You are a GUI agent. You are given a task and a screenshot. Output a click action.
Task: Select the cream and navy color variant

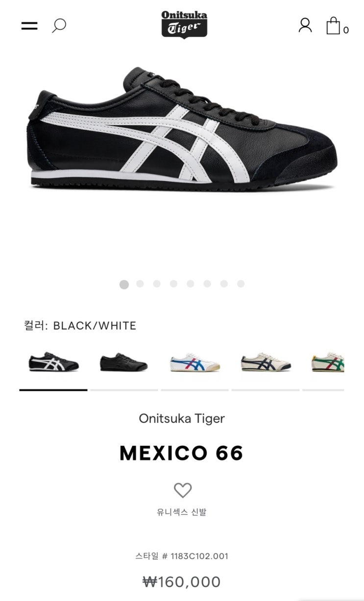pyautogui.click(x=266, y=363)
